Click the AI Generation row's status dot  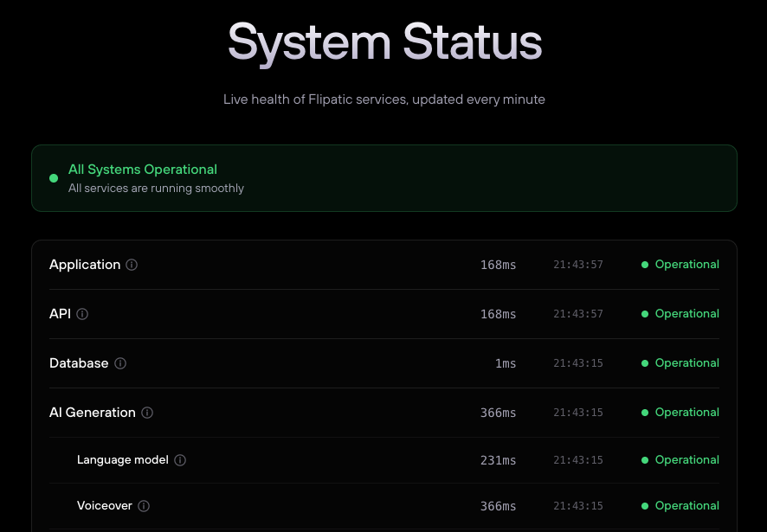coord(645,413)
